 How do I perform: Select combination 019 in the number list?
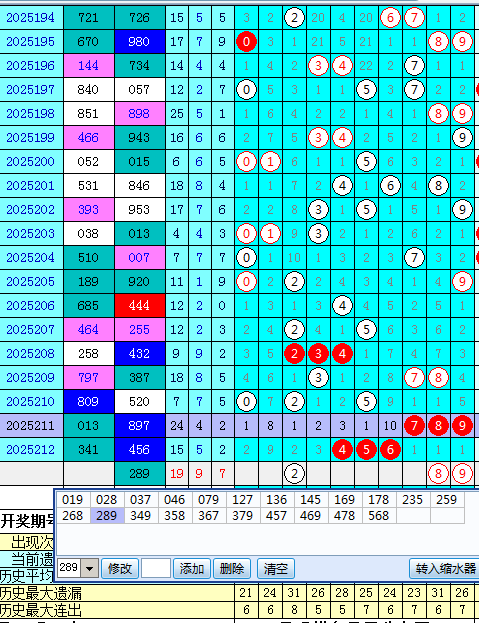point(73,499)
